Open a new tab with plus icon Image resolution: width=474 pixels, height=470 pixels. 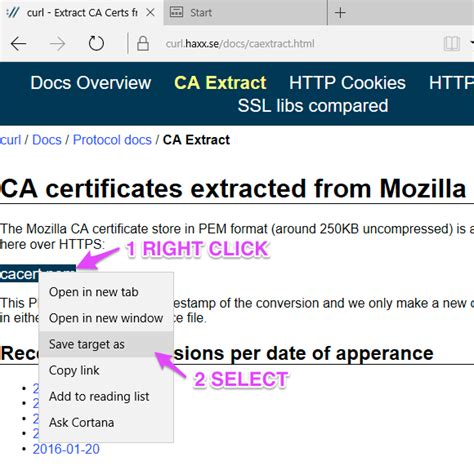pyautogui.click(x=340, y=13)
